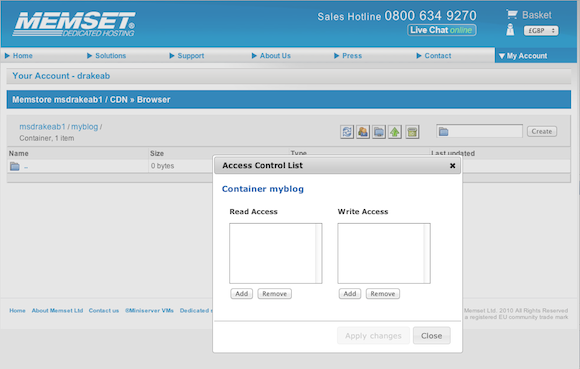Click the Your Account - drakeab heading
The image size is (580, 369).
pos(61,76)
